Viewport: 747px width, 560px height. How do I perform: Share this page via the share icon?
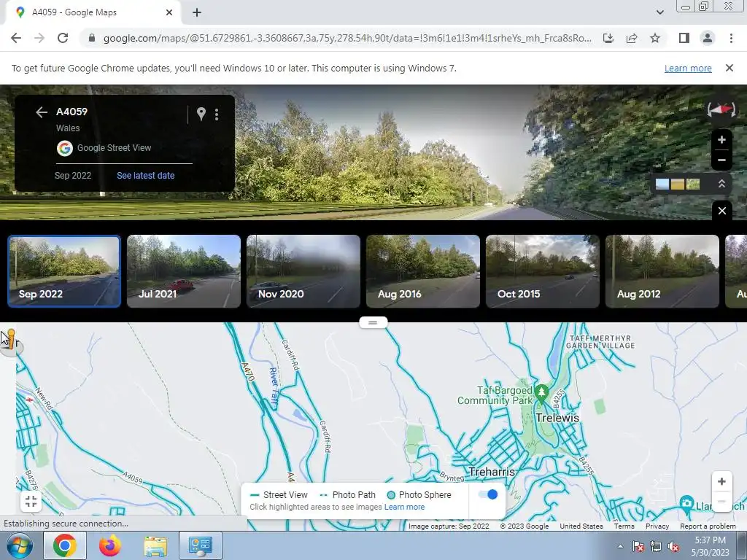coord(632,38)
